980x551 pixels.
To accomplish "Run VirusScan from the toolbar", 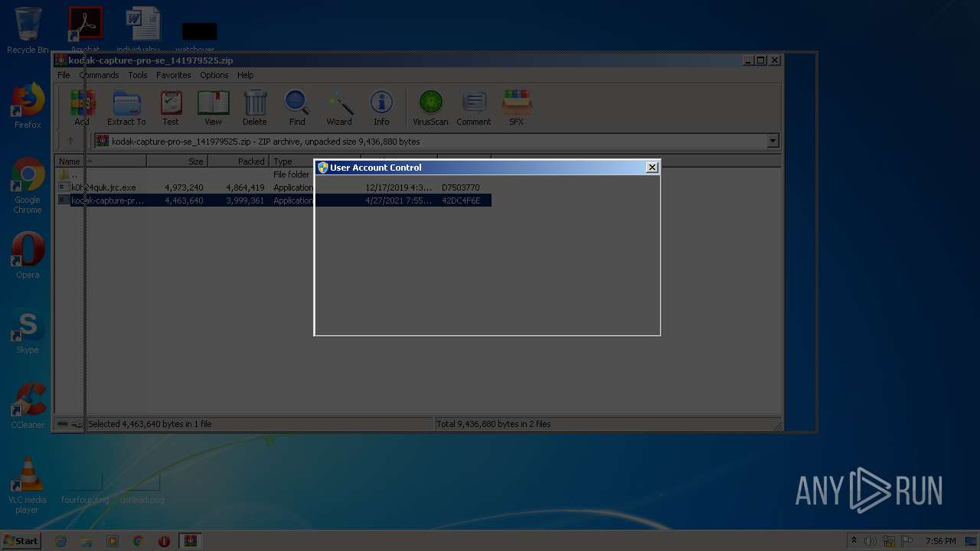I will point(430,107).
